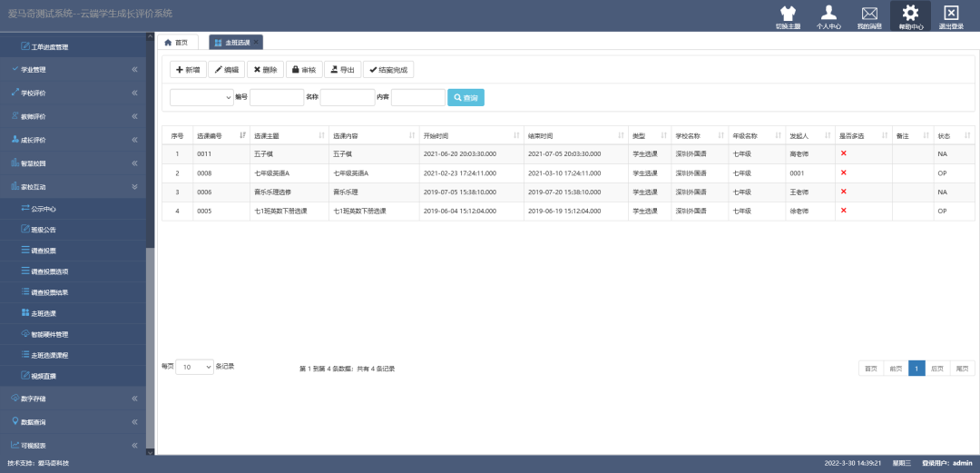Open 智能硬件管理 in sidebar
Viewport: 980px width, 473px height.
click(73, 334)
